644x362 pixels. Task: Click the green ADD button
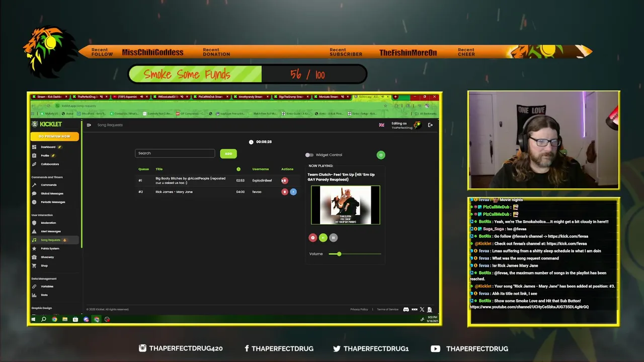228,154
